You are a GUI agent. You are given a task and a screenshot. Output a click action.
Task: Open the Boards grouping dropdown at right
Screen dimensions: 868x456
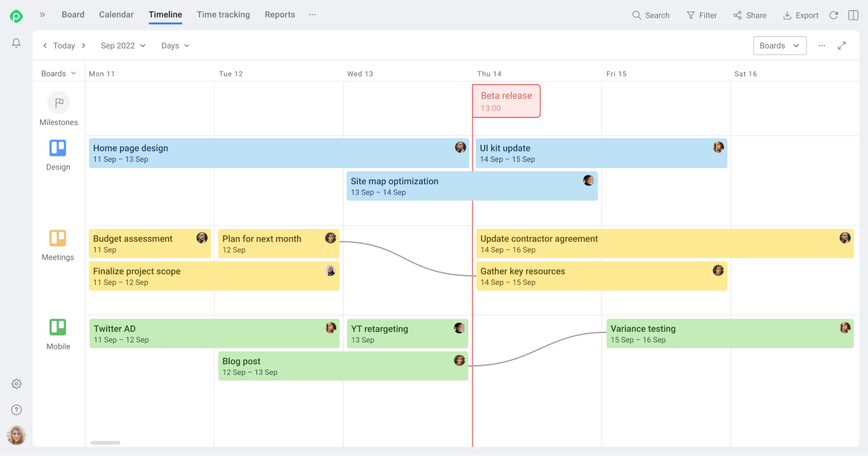pos(780,46)
